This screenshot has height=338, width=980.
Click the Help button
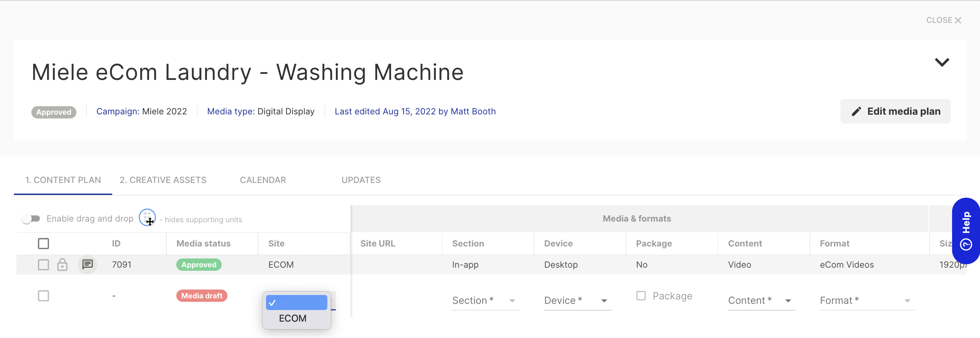(966, 231)
